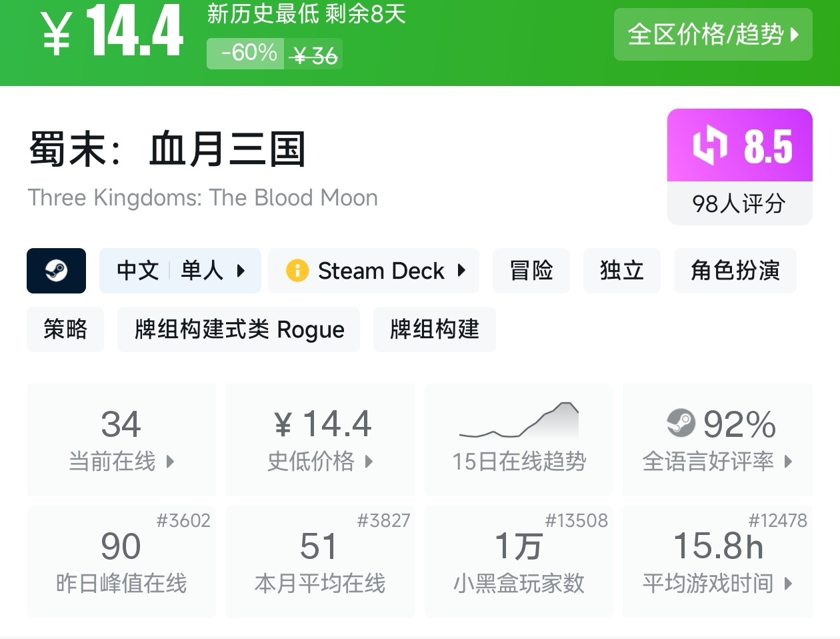
Task: Expand the 中文 单人 language and players tag
Action: [180, 271]
